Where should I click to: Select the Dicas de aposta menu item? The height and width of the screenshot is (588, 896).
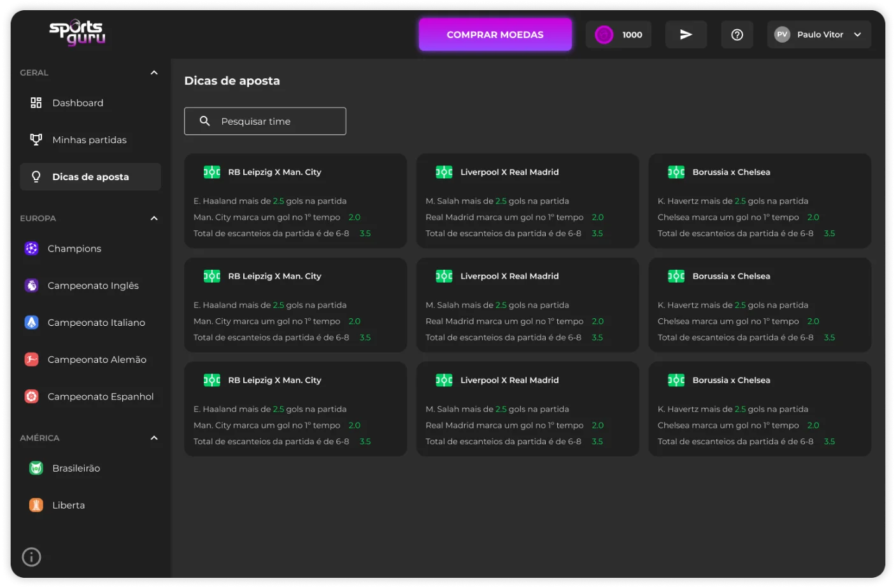coord(90,177)
